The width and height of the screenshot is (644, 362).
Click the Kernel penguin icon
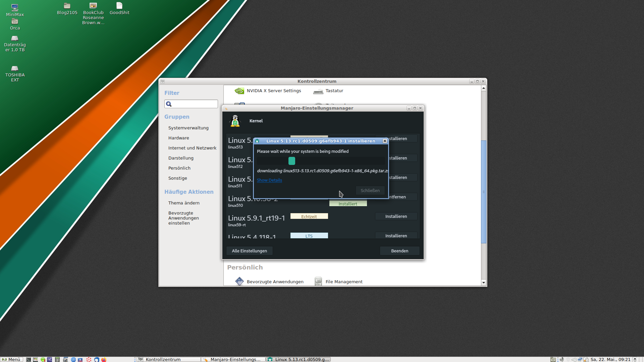(235, 121)
